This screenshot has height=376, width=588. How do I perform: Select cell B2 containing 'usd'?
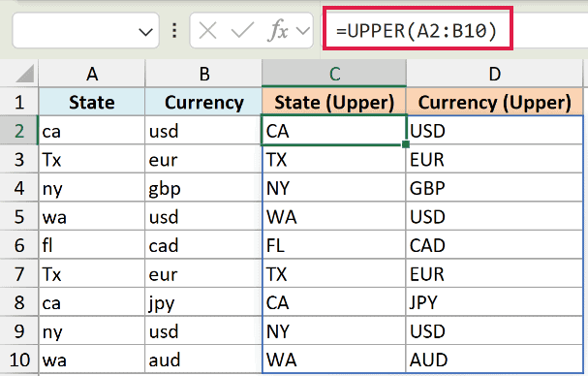pos(203,131)
